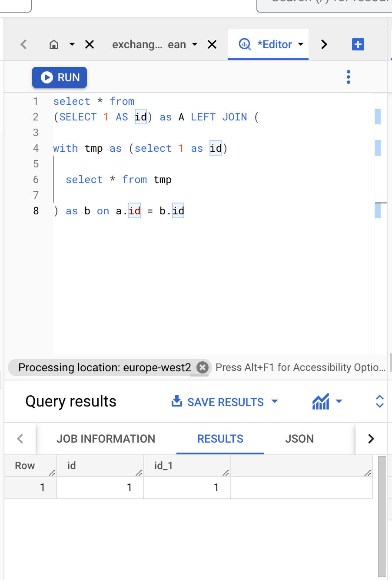Open a new query editor tab

(358, 44)
